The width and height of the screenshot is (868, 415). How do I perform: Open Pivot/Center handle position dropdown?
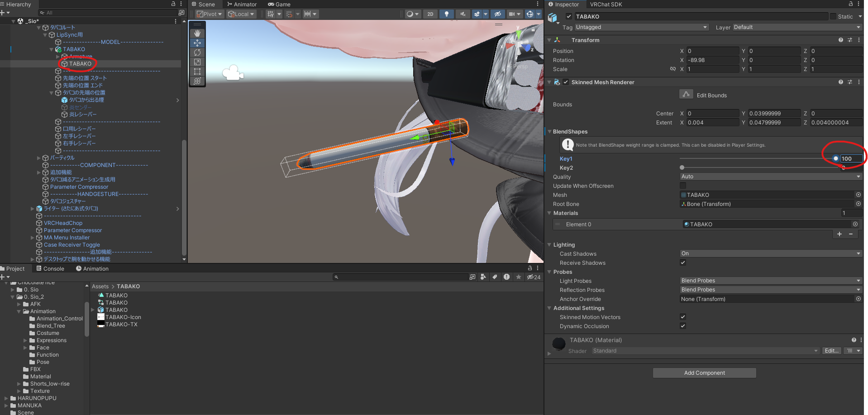[209, 14]
